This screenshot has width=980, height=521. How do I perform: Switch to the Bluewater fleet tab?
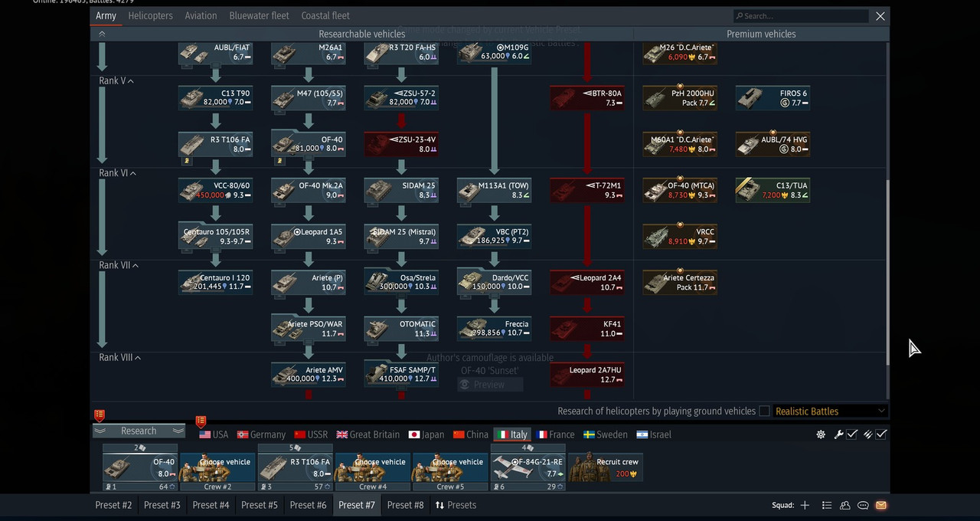click(259, 15)
